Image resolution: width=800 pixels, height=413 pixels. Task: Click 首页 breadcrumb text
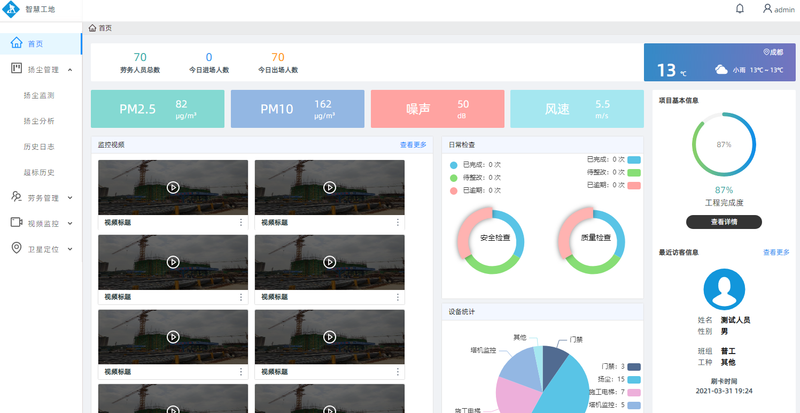[105, 28]
